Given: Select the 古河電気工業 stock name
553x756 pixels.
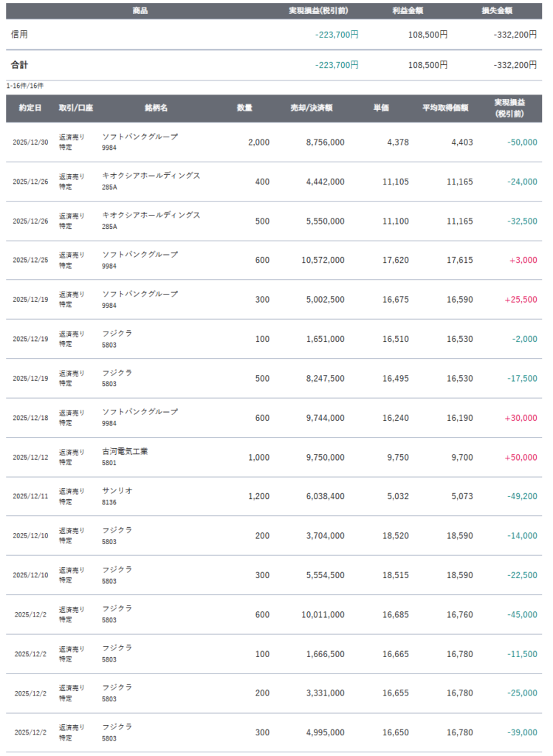Looking at the screenshot, I should (125, 451).
